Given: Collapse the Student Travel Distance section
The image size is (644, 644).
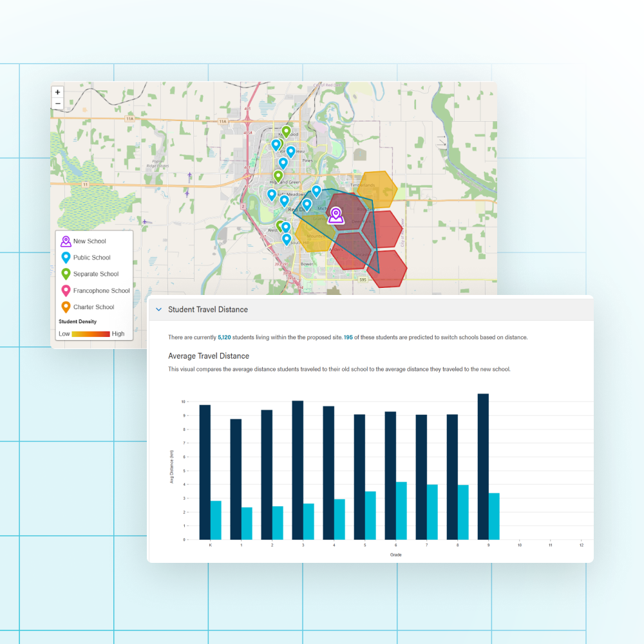Looking at the screenshot, I should point(158,309).
